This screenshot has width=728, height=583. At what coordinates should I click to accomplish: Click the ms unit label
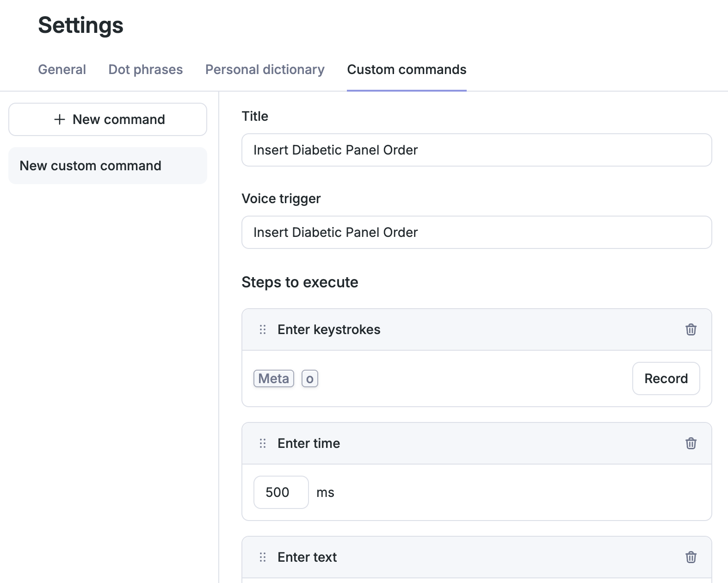pos(325,492)
